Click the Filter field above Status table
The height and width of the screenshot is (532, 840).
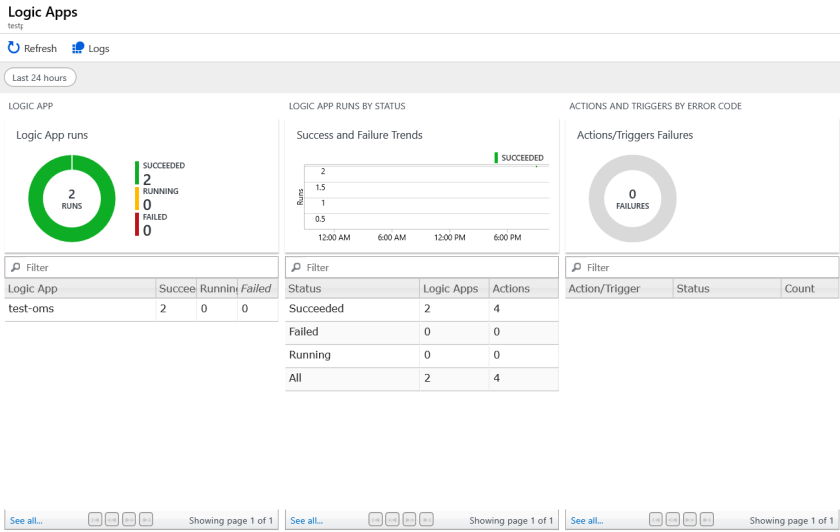click(421, 268)
